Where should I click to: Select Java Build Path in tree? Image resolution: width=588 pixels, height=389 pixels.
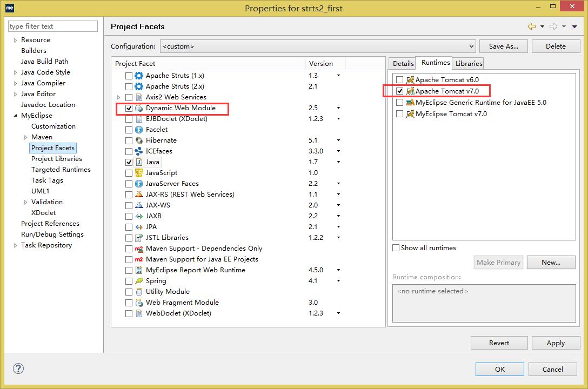45,62
